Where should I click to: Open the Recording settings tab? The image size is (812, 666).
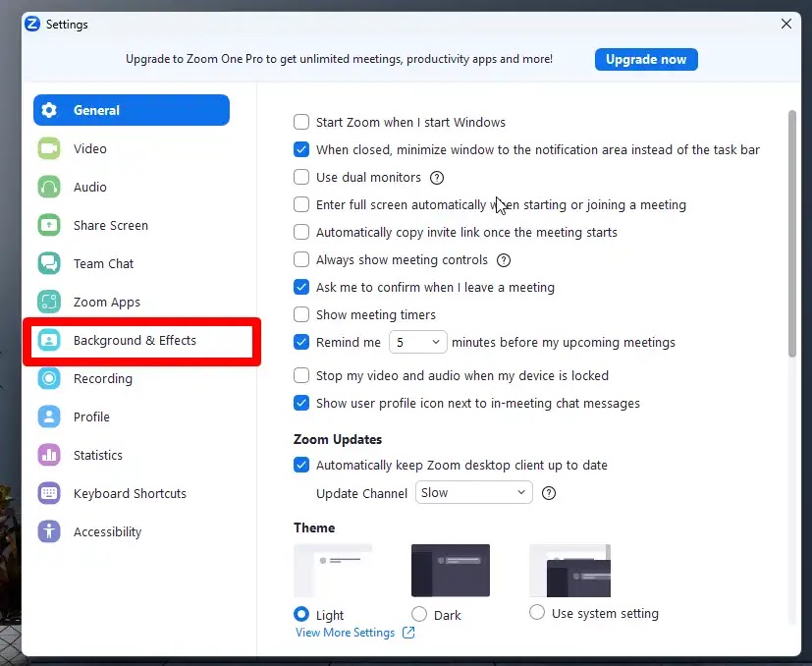(132, 379)
